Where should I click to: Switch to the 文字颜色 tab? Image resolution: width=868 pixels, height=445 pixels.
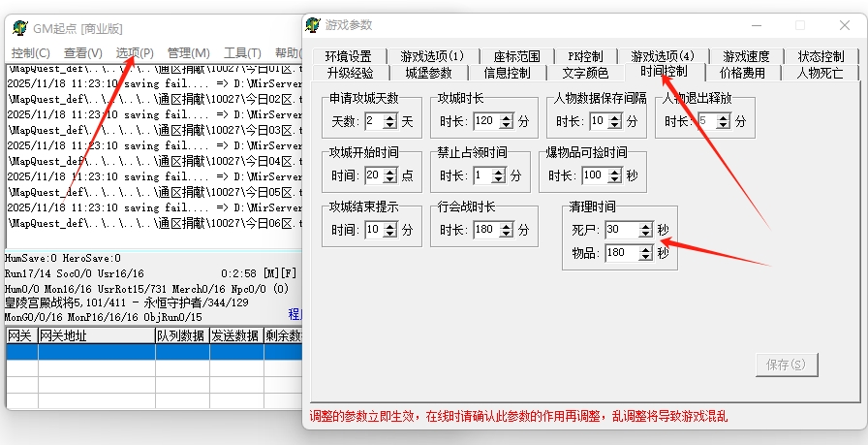tap(585, 73)
